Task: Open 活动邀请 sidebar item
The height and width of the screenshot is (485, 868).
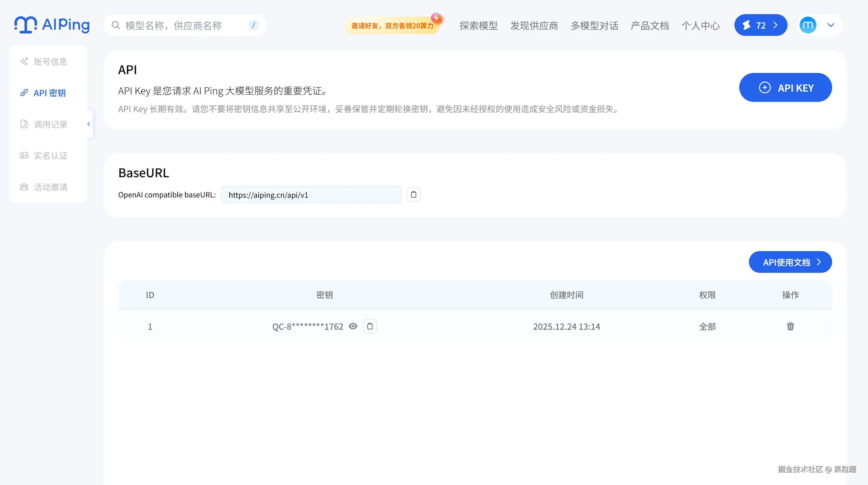Action: (50, 187)
